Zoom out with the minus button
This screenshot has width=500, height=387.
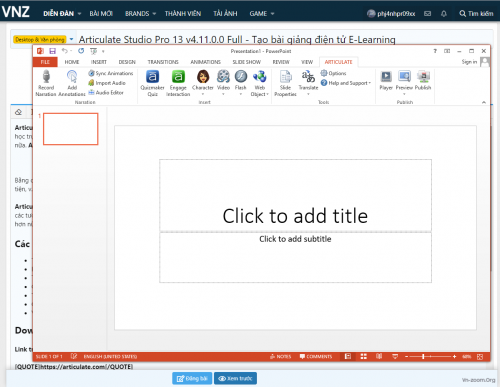pos(406,356)
